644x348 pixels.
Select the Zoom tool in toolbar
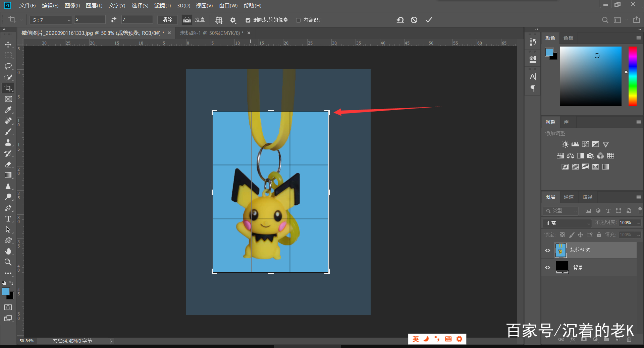click(8, 262)
